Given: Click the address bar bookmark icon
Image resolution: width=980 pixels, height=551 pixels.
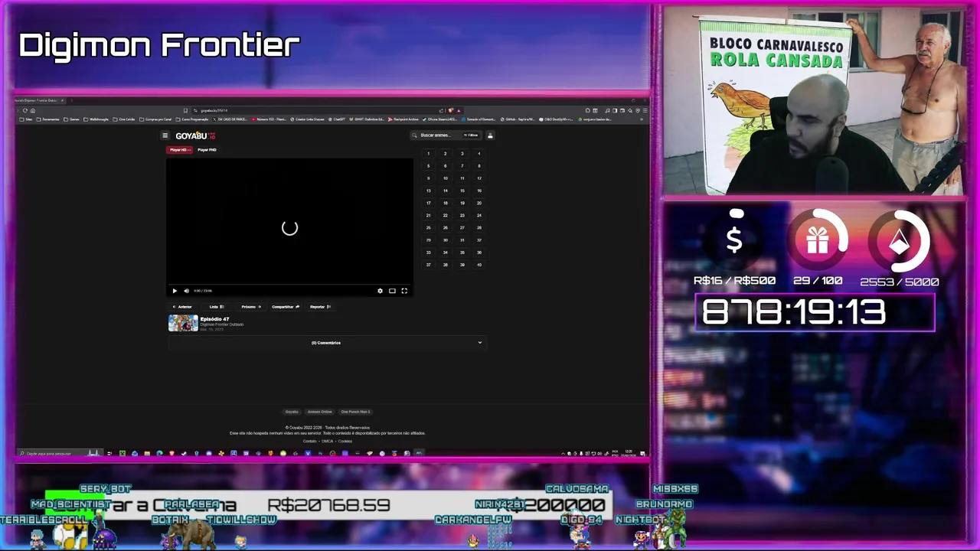Looking at the screenshot, I should (x=185, y=110).
